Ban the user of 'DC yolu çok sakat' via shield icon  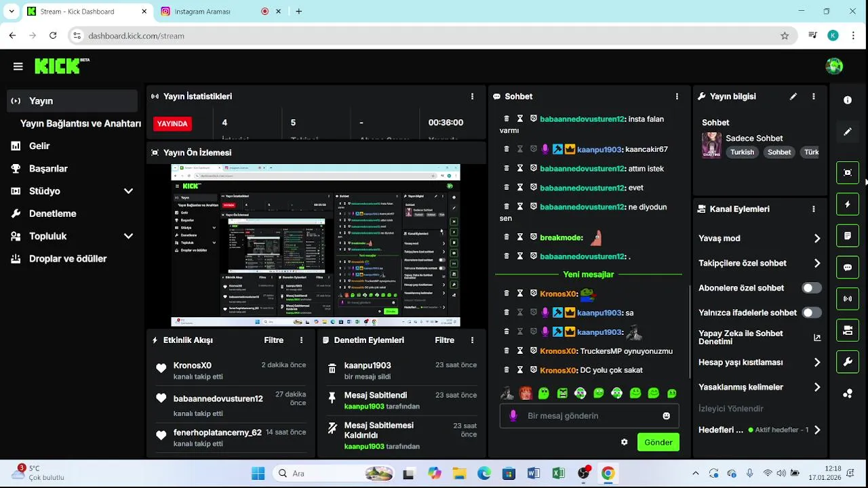(x=534, y=370)
